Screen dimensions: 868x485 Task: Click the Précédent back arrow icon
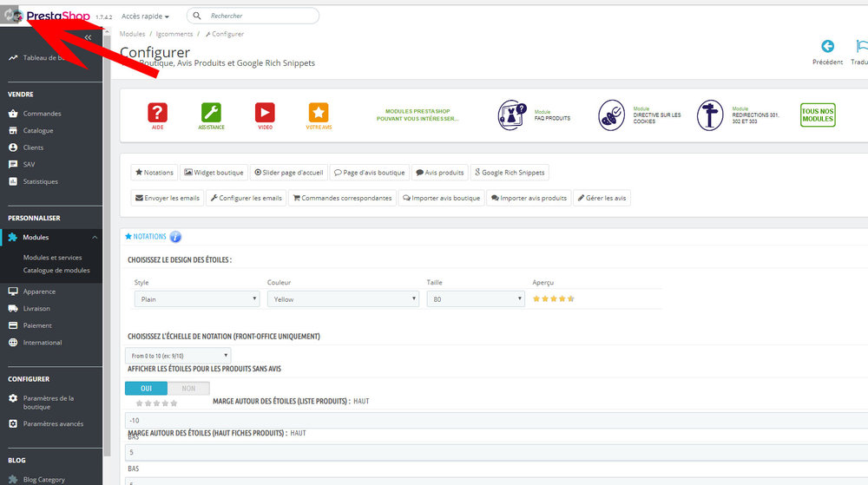pyautogui.click(x=827, y=47)
